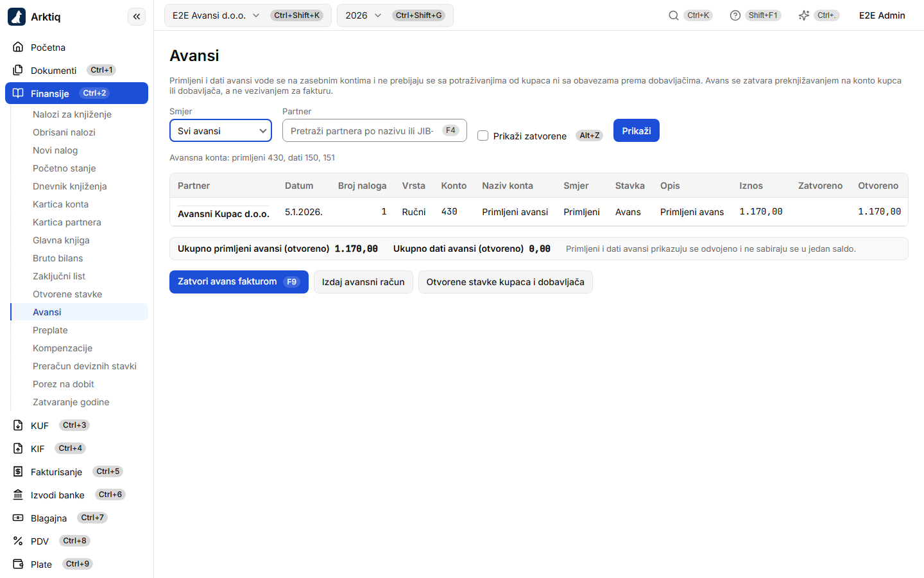924x578 pixels.
Task: Click the AI sparkle icon
Action: [804, 15]
